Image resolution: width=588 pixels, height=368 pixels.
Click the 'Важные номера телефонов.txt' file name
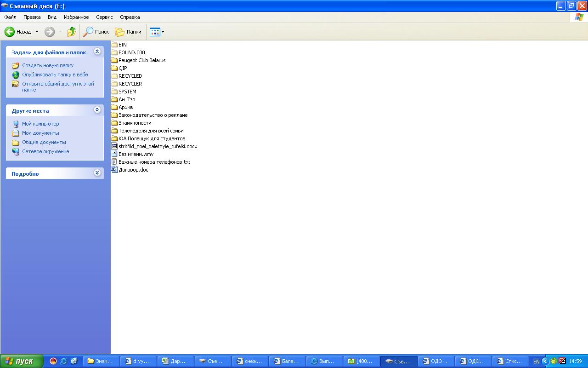pyautogui.click(x=154, y=162)
